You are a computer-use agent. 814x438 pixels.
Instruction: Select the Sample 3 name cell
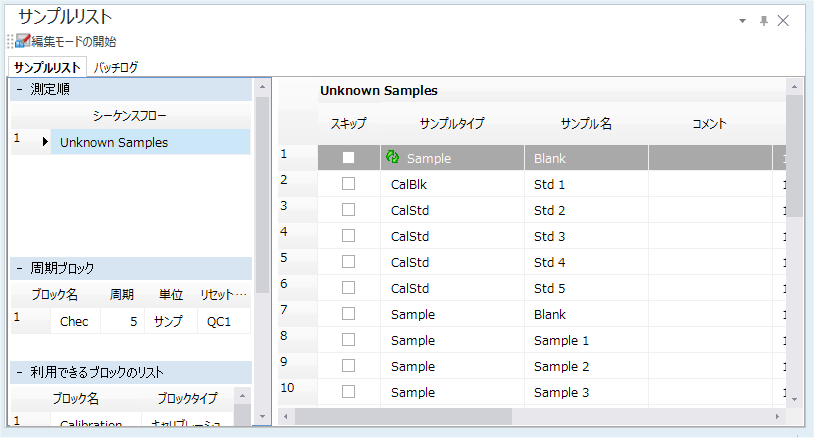(586, 392)
